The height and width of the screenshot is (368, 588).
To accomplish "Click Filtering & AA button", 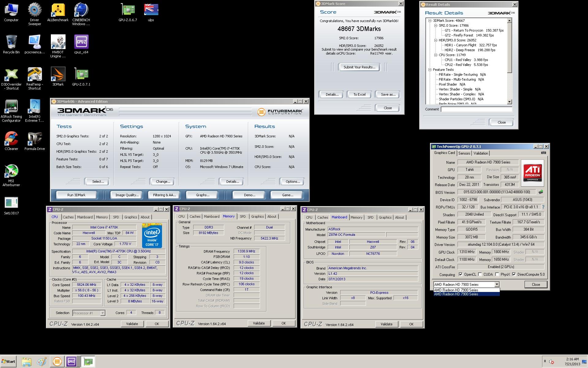I will 164,195.
